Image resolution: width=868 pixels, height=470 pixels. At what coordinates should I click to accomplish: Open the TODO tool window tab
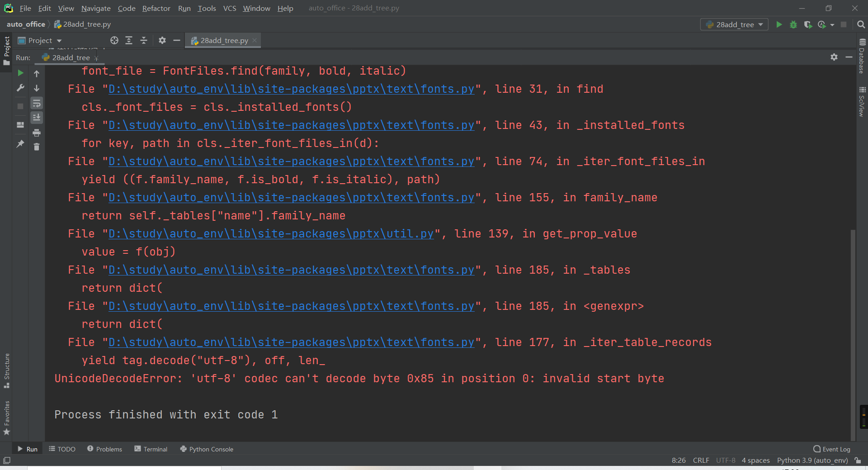pos(62,449)
